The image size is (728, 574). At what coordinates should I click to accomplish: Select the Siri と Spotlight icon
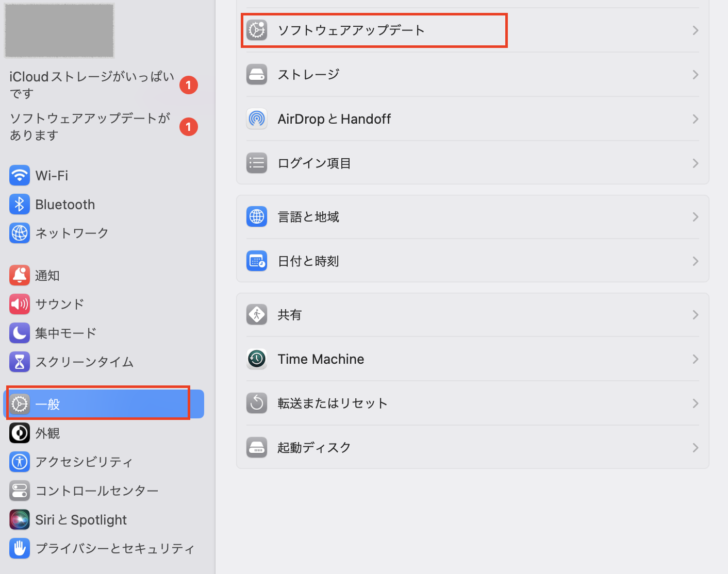pos(20,520)
